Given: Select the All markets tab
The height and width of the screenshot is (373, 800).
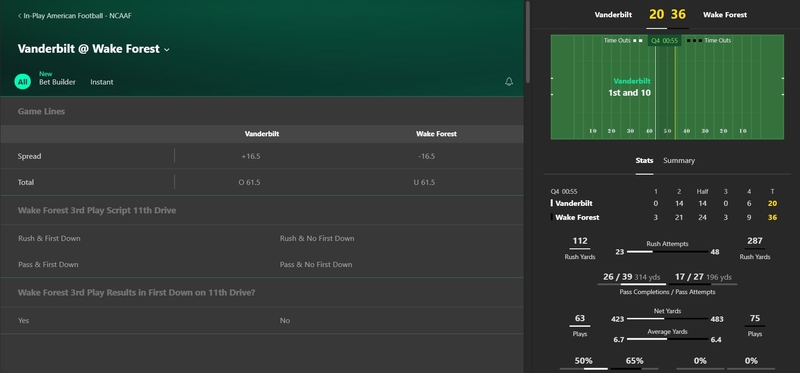Looking at the screenshot, I should click(22, 82).
